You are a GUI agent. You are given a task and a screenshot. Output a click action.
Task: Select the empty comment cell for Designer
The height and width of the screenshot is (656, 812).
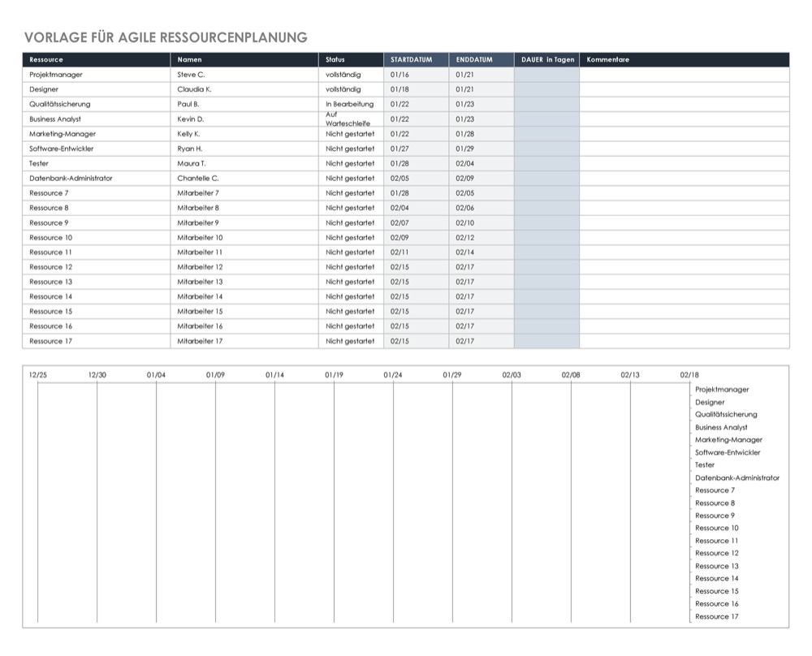(685, 89)
